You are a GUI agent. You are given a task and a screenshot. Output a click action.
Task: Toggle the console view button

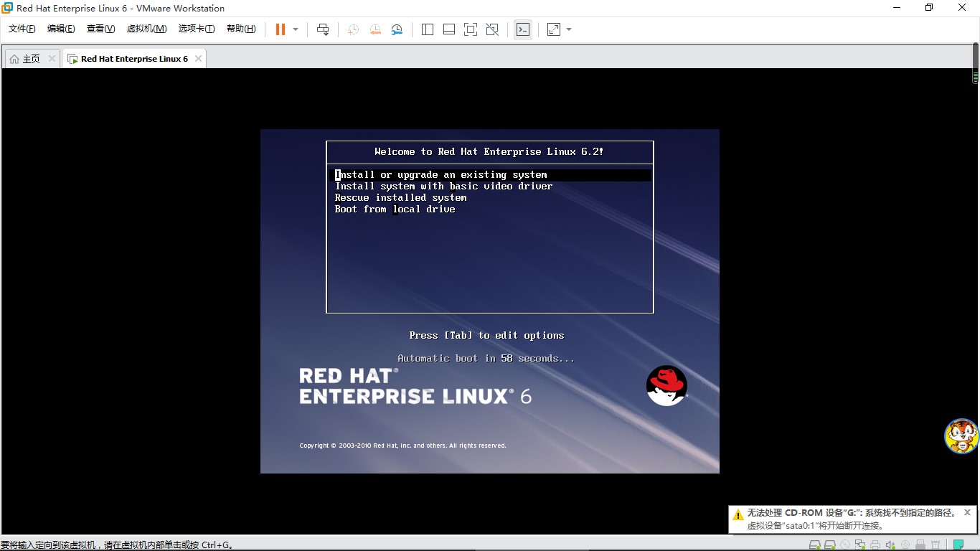coord(523,29)
